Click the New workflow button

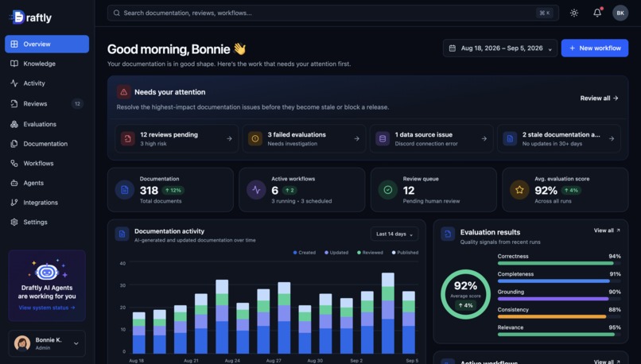(x=595, y=48)
